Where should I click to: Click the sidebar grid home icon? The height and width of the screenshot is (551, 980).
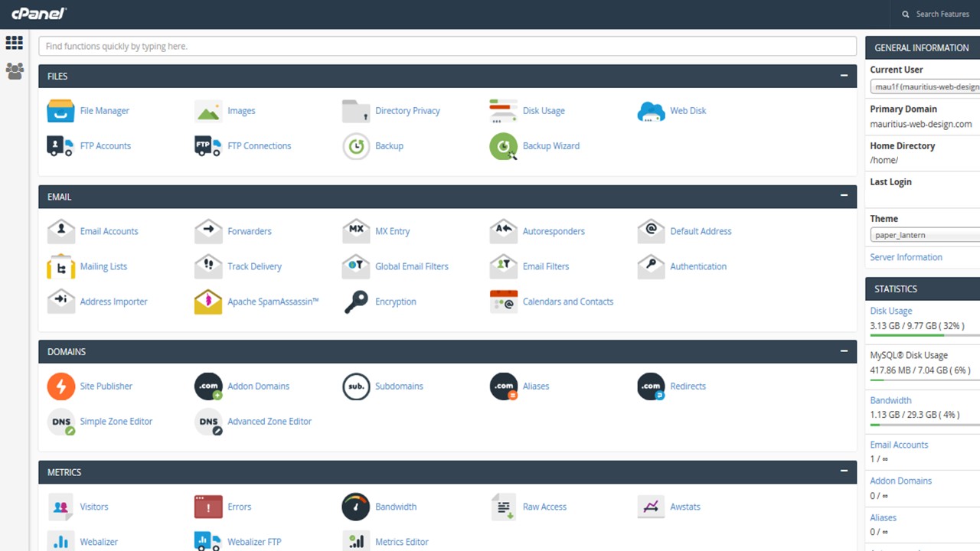pyautogui.click(x=14, y=43)
